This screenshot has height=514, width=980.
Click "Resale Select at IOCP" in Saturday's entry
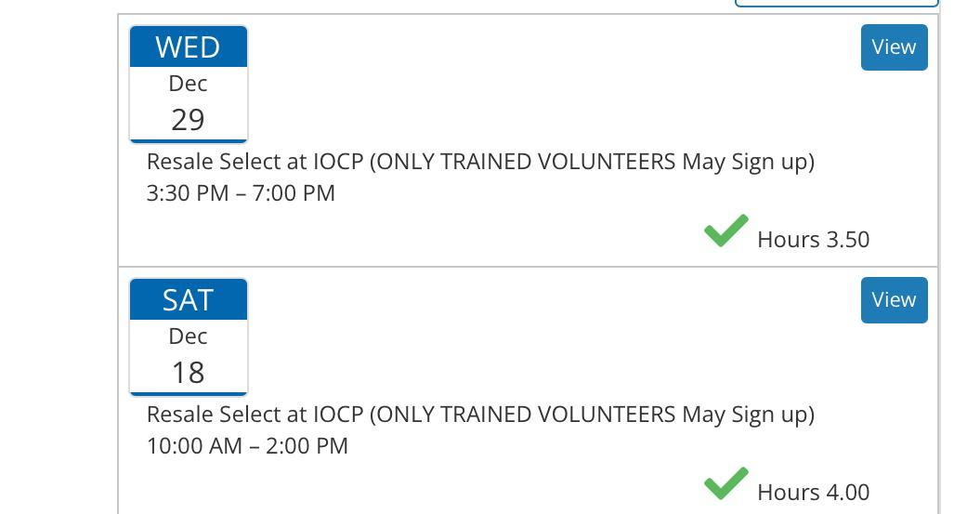[255, 415]
